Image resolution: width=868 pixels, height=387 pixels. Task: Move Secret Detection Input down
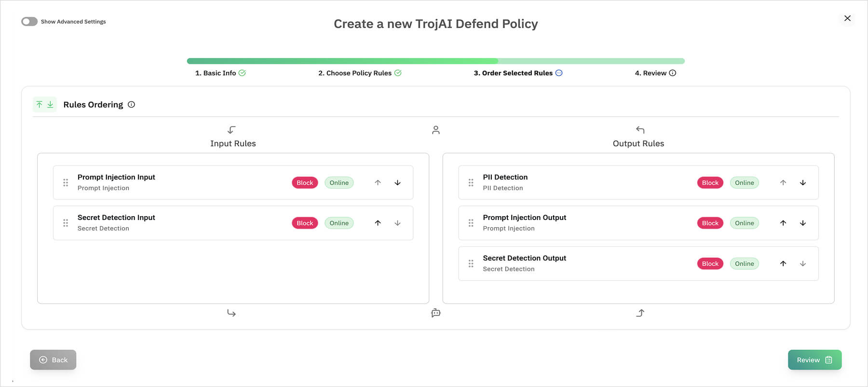pyautogui.click(x=397, y=223)
